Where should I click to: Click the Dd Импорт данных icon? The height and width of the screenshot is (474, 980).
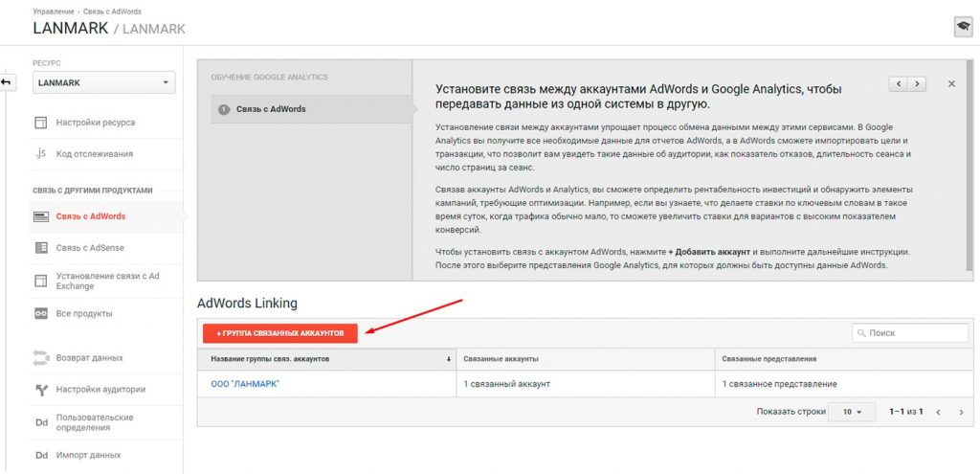pyautogui.click(x=41, y=455)
